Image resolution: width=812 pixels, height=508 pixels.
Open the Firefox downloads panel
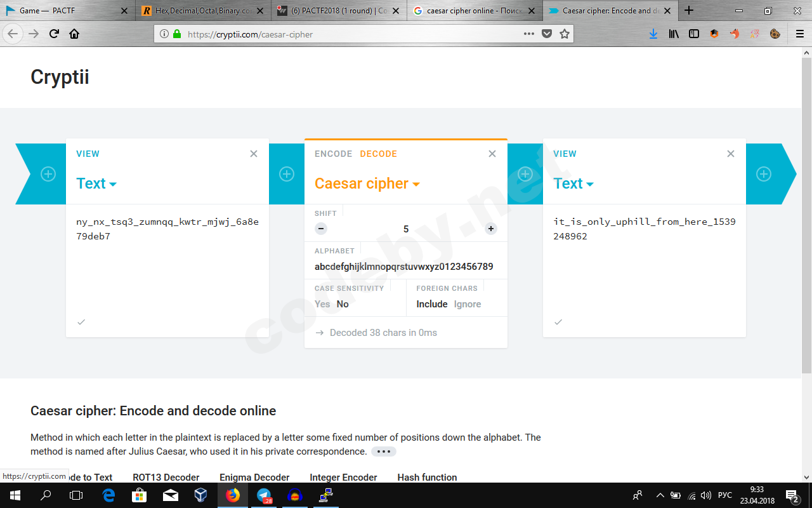point(653,34)
